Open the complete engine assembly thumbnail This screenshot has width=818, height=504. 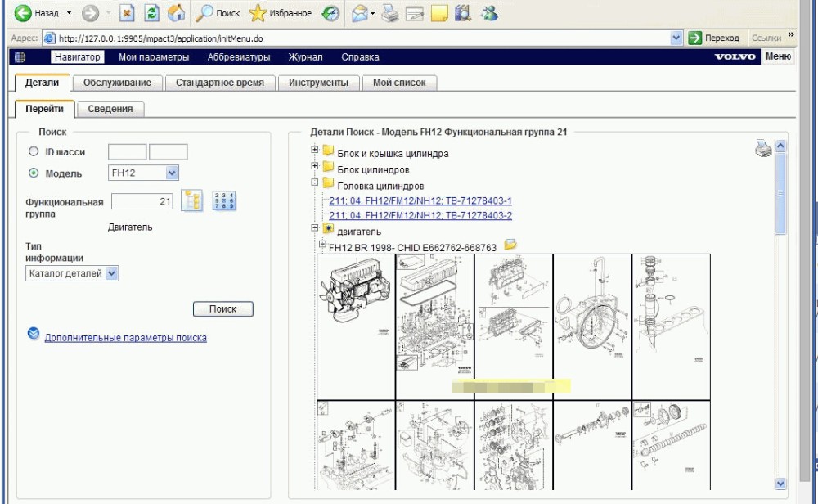357,327
